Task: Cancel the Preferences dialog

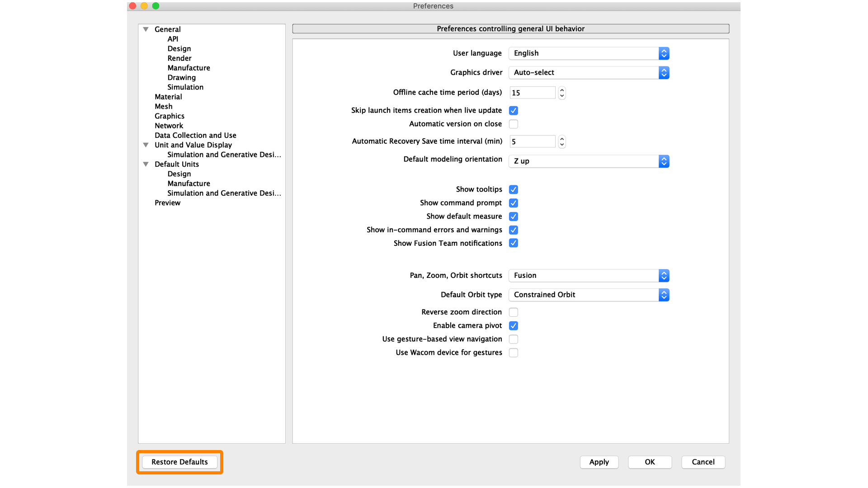Action: [x=703, y=462]
